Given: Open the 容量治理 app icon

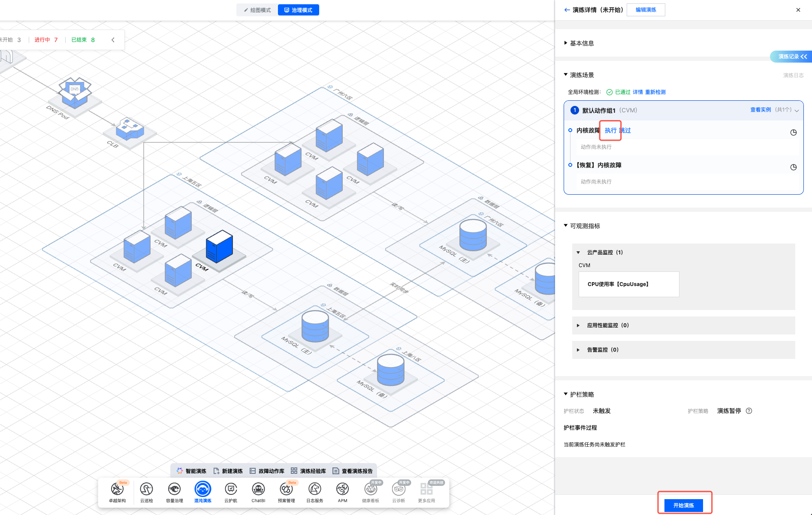Looking at the screenshot, I should coord(174,490).
